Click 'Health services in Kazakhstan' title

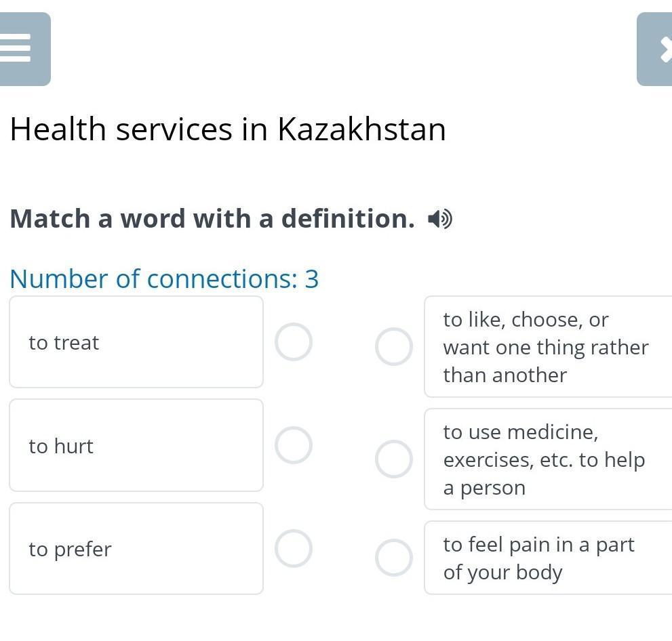coord(228,129)
